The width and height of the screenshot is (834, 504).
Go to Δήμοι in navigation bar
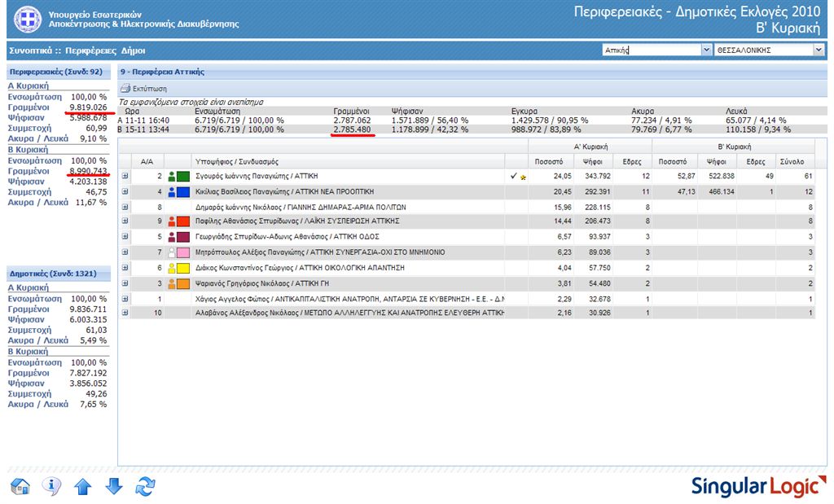coord(134,50)
